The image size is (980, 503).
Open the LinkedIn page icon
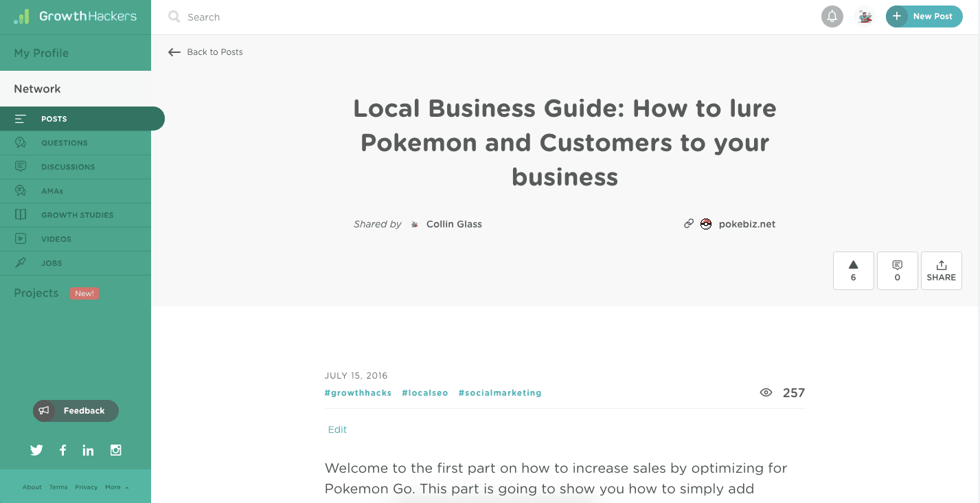pos(88,450)
